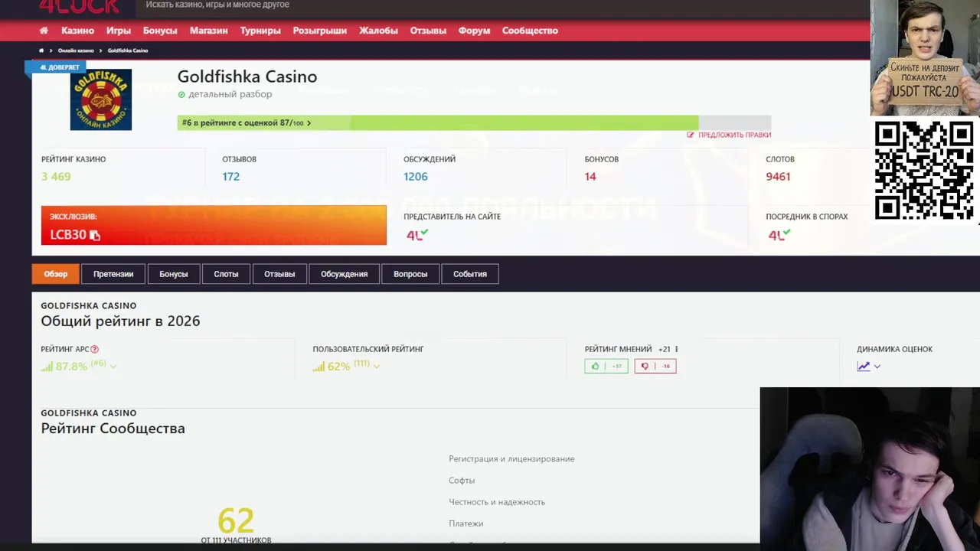The height and width of the screenshot is (551, 980).
Task: Open the 14 bonuses count
Action: [x=590, y=177]
